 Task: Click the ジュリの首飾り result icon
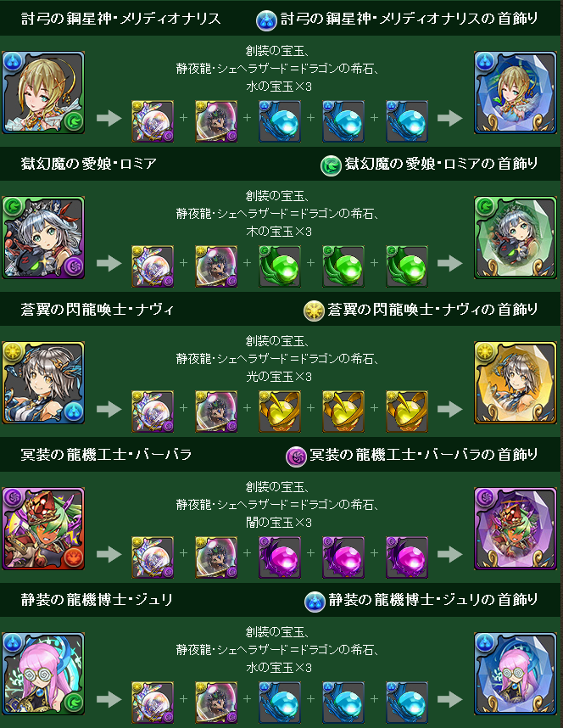tap(516, 674)
